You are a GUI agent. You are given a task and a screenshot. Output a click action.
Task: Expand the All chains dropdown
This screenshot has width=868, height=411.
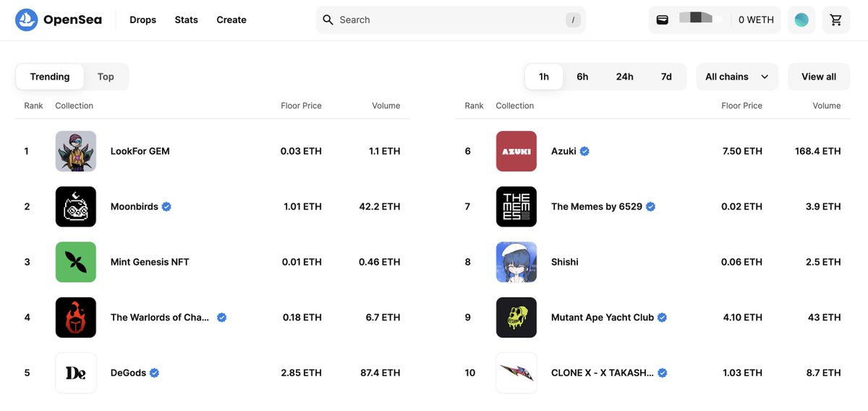pyautogui.click(x=737, y=77)
